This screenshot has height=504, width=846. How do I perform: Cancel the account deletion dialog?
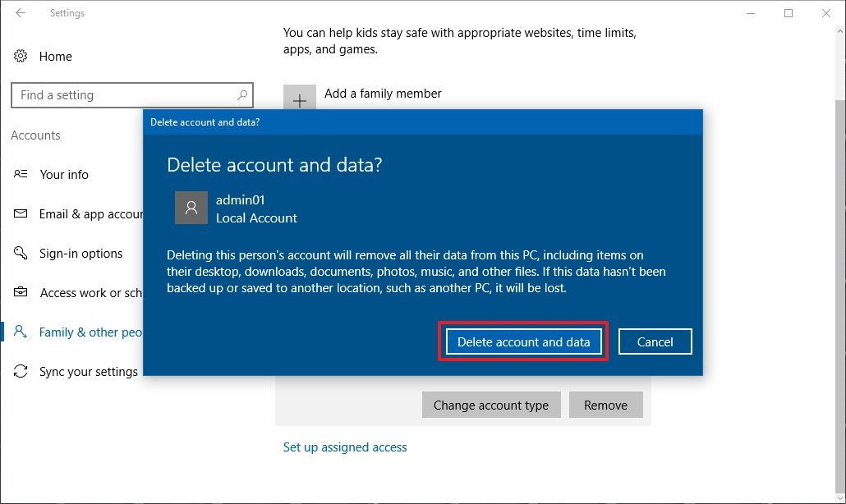tap(655, 341)
